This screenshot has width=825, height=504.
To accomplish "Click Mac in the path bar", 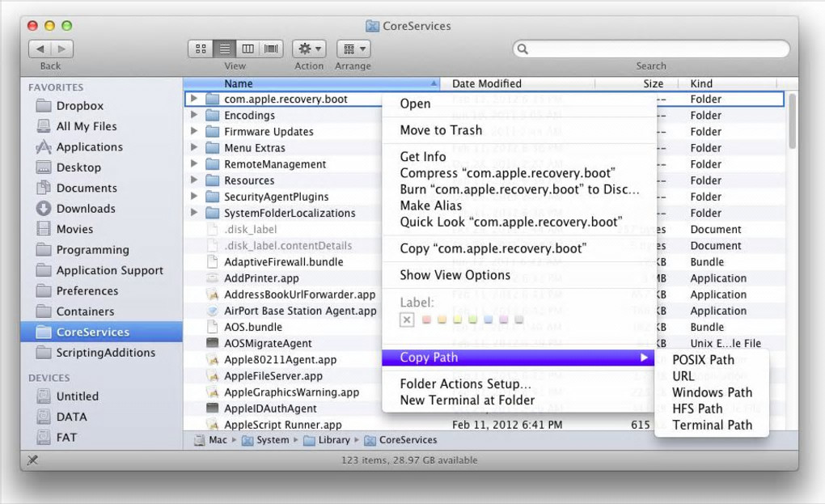I will [x=211, y=440].
